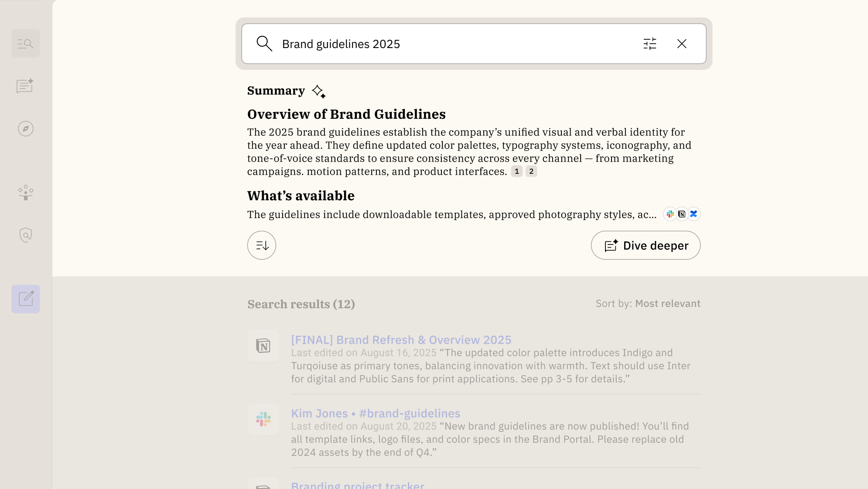Open citation reference 1
The height and width of the screenshot is (489, 868).
click(517, 171)
